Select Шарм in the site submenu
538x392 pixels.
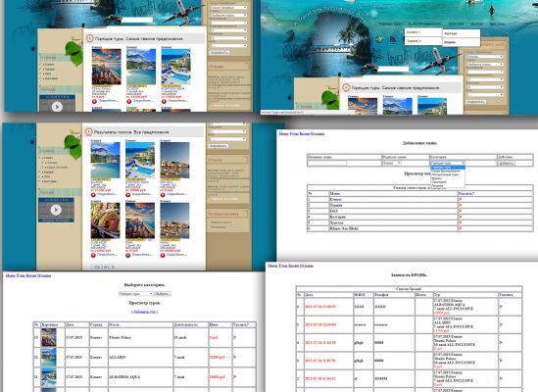[461, 42]
